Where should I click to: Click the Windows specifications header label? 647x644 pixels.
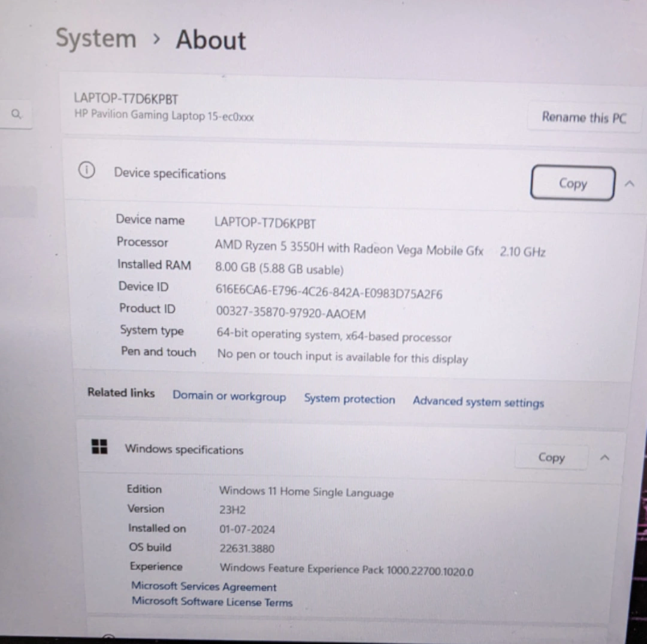tap(184, 449)
